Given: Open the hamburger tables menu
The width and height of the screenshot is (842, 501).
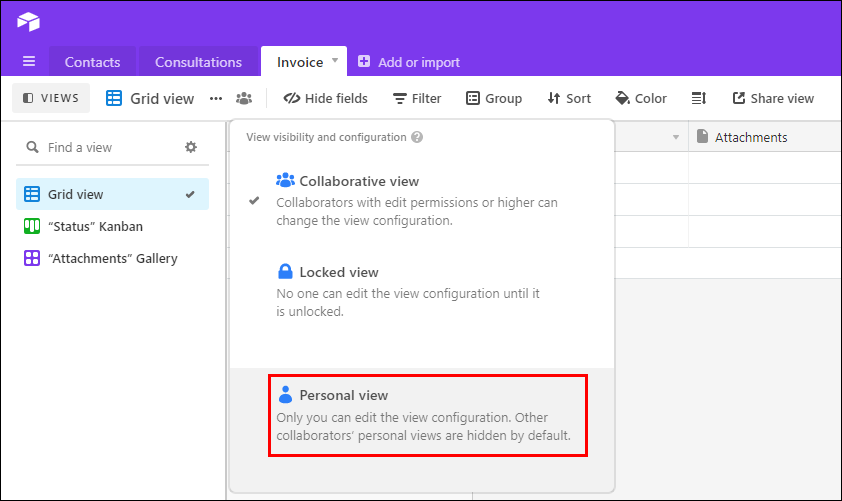Looking at the screenshot, I should coord(29,62).
